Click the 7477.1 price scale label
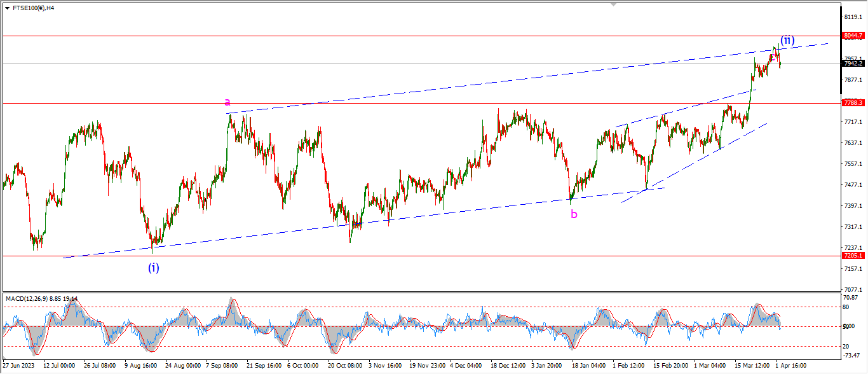Image resolution: width=868 pixels, height=374 pixels. (x=853, y=185)
